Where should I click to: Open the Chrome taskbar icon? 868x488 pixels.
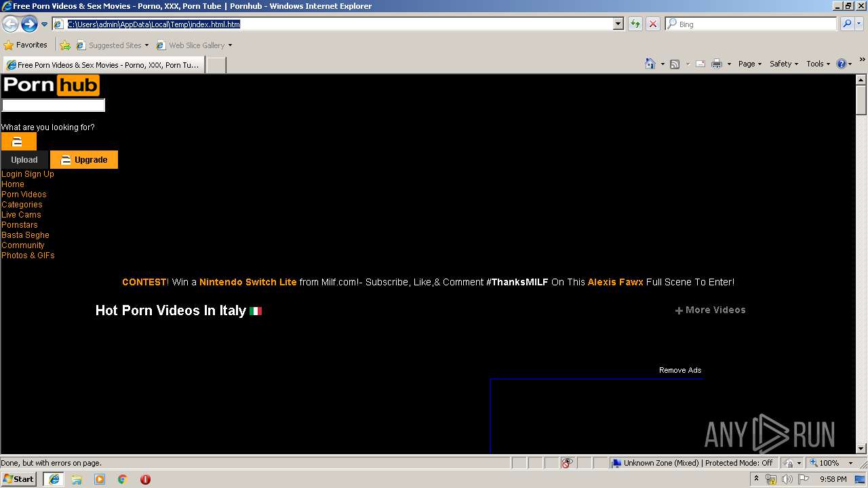pyautogui.click(x=123, y=479)
